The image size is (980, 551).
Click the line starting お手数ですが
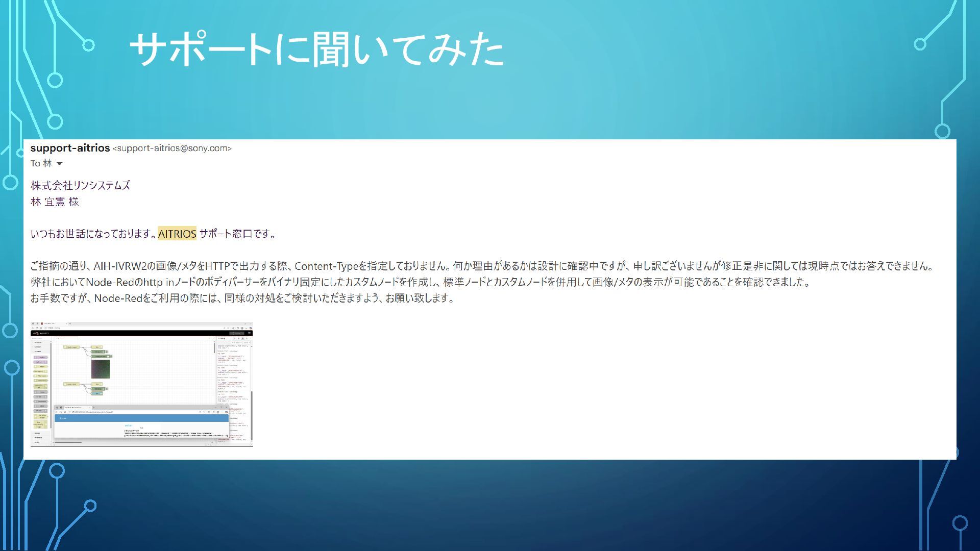(x=242, y=298)
